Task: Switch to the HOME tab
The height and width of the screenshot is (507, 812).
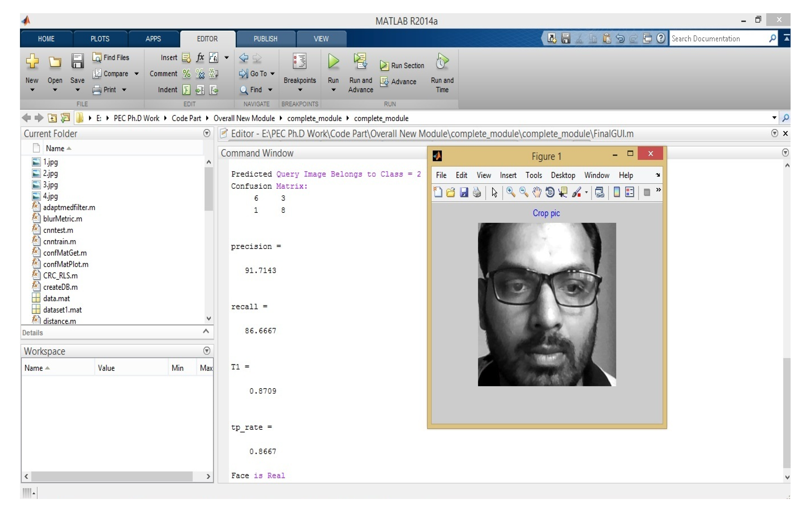Action: (x=46, y=39)
